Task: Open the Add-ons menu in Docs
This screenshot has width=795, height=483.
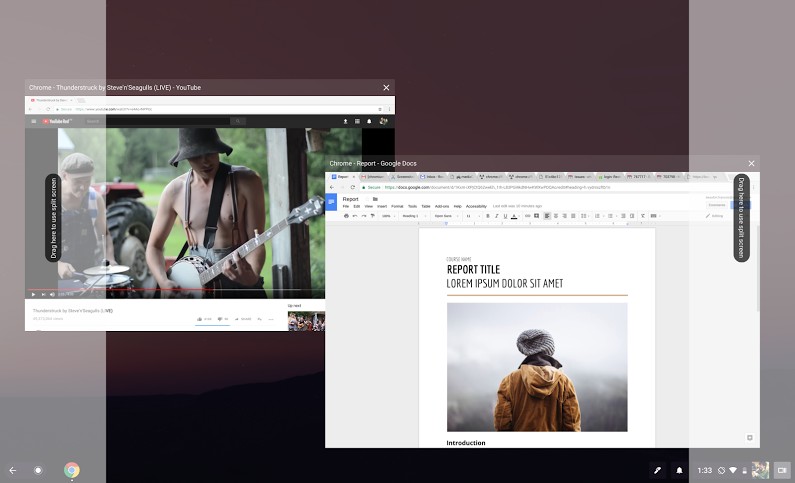Action: pos(442,206)
